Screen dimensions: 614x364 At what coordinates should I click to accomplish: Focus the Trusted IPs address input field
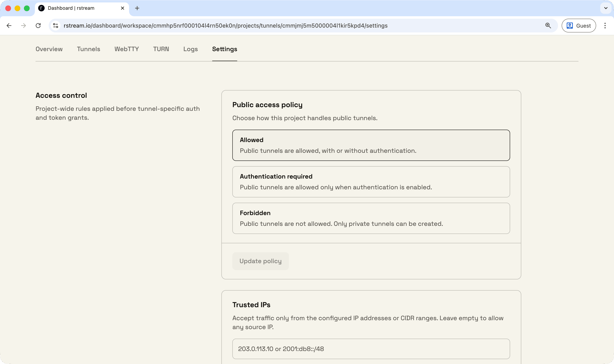pyautogui.click(x=371, y=349)
